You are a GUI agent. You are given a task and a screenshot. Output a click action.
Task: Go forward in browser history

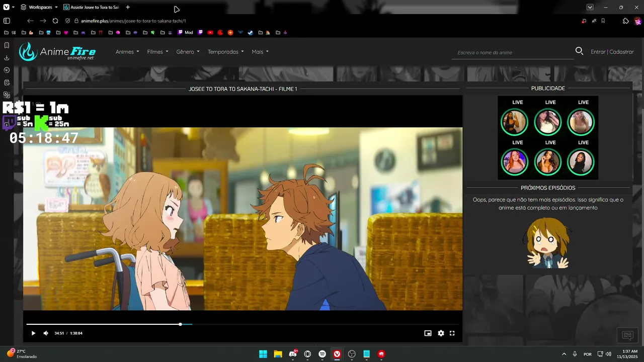(x=43, y=21)
